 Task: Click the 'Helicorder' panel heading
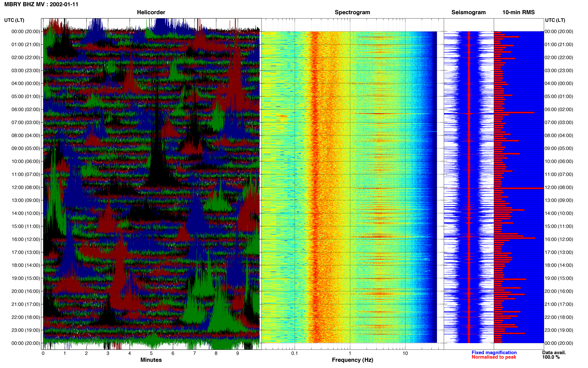(x=151, y=12)
